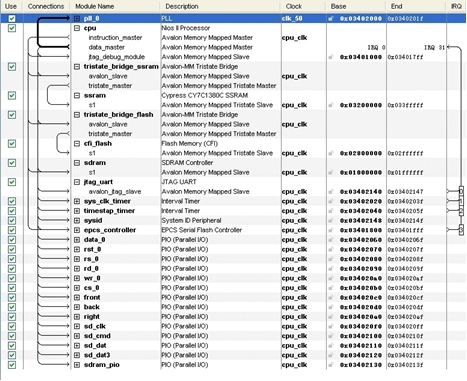Click clock cell cpu_clk for instruction_master
The height and width of the screenshot is (381, 467).
pos(294,38)
